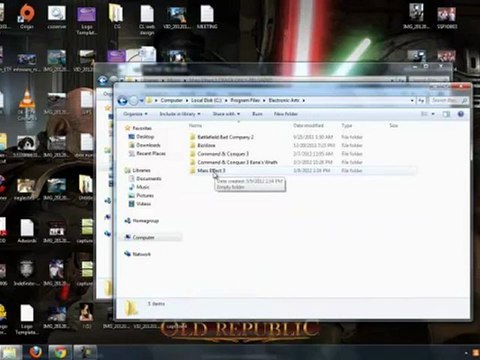Click Libraries in the navigation pane
The image size is (480, 360).
[141, 170]
